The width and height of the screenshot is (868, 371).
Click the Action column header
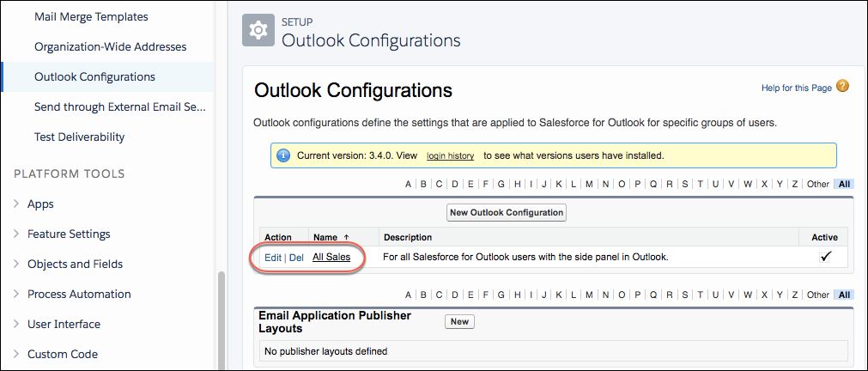[278, 237]
